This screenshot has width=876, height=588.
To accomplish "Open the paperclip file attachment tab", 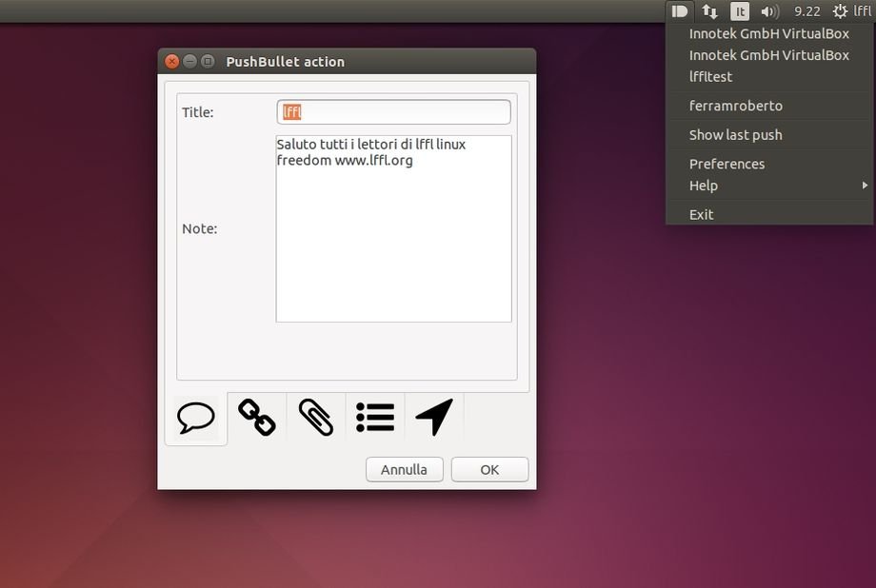I will (x=315, y=418).
